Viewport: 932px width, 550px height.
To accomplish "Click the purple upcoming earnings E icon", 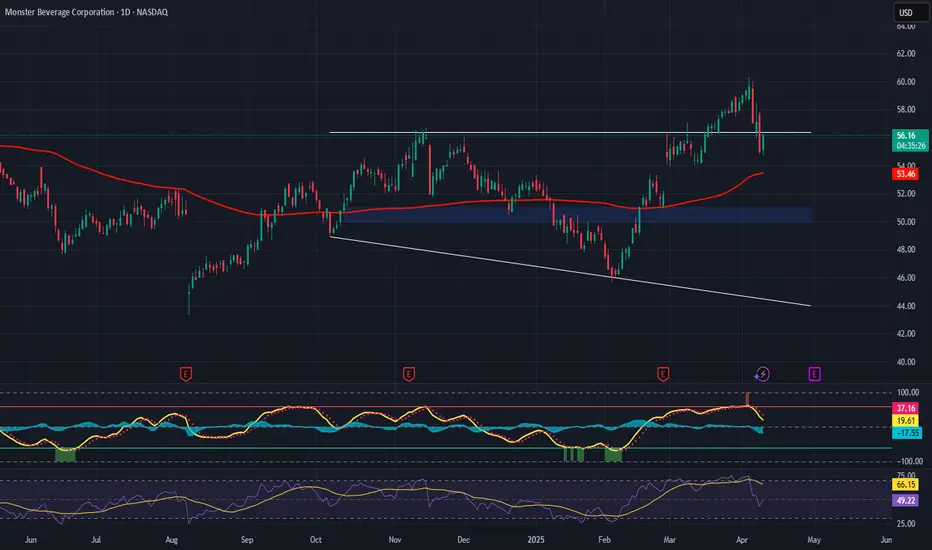I will [814, 374].
